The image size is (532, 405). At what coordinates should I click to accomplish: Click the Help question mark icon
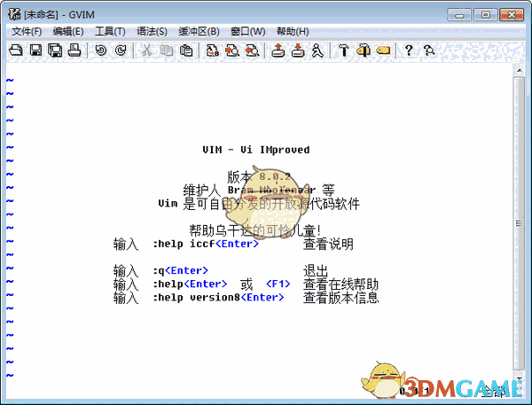click(x=409, y=51)
